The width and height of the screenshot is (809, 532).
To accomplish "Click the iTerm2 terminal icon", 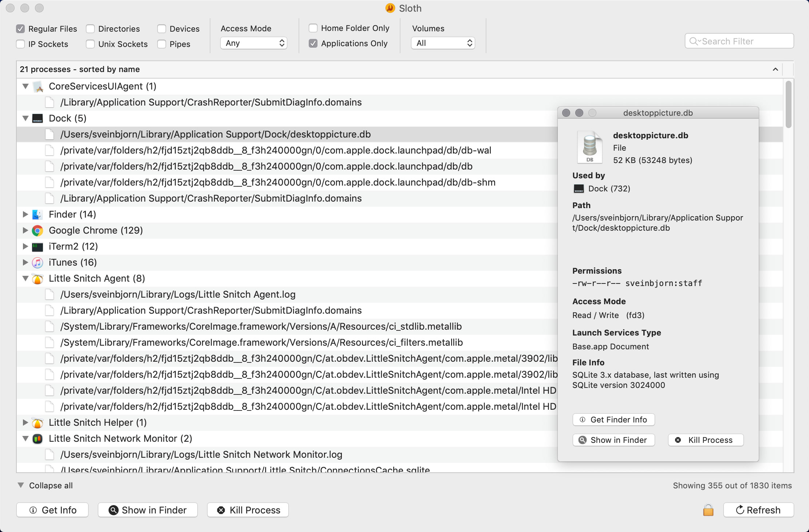I will (x=37, y=246).
